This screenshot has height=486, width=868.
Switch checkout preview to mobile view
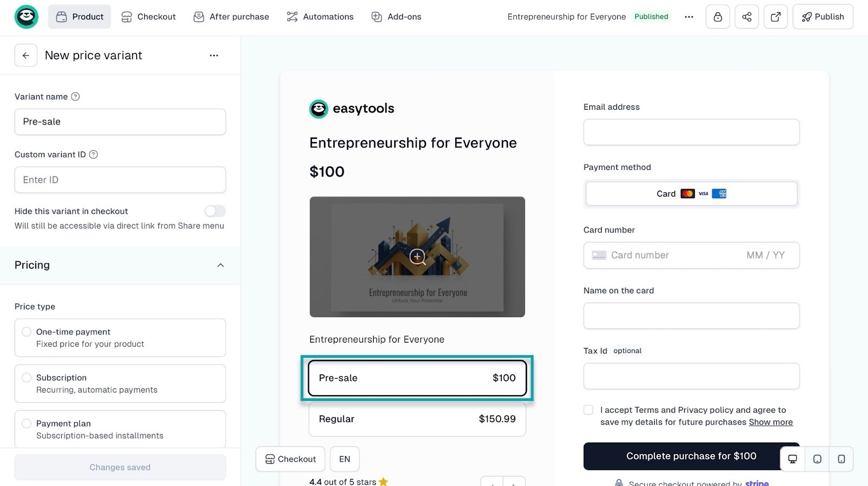[x=840, y=459]
